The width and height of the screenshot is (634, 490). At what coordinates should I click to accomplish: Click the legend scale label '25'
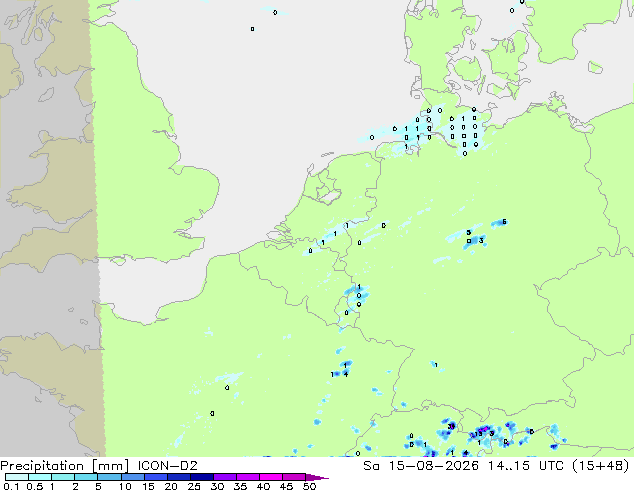coord(194,486)
